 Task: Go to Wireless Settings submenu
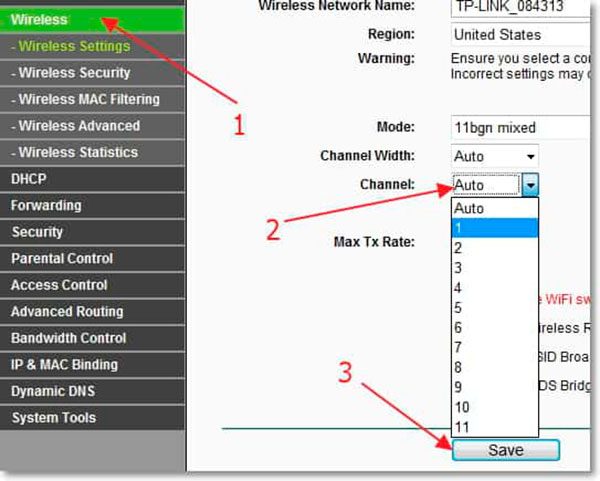point(92,46)
